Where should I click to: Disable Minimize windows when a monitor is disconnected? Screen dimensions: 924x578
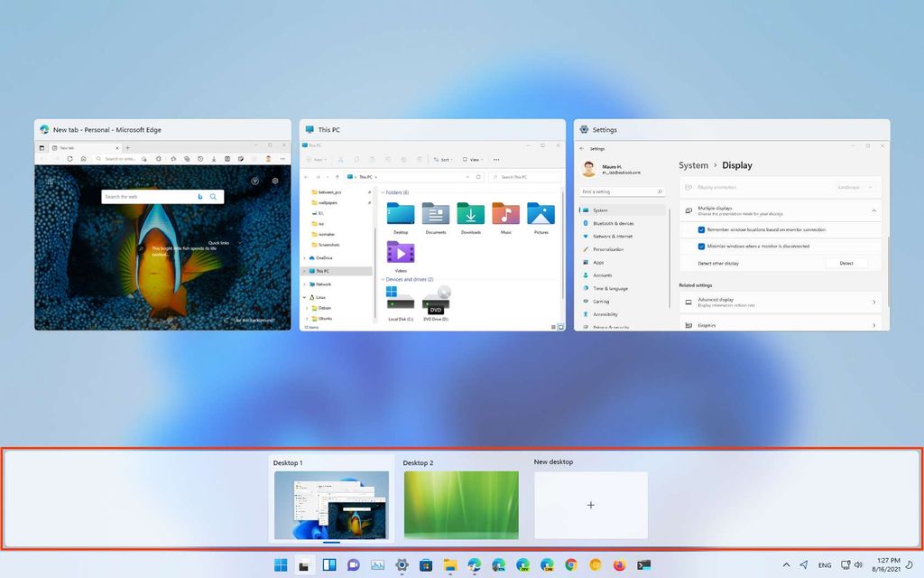coord(700,246)
